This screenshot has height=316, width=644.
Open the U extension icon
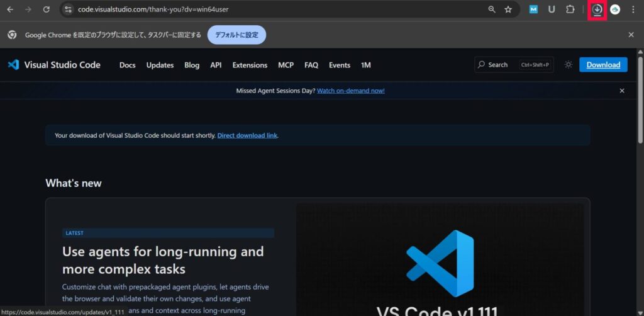552,9
